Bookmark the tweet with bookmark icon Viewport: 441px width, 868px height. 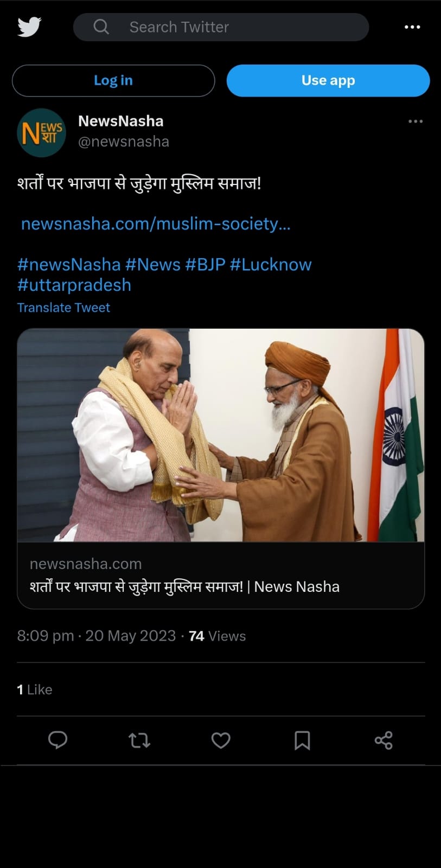click(302, 740)
